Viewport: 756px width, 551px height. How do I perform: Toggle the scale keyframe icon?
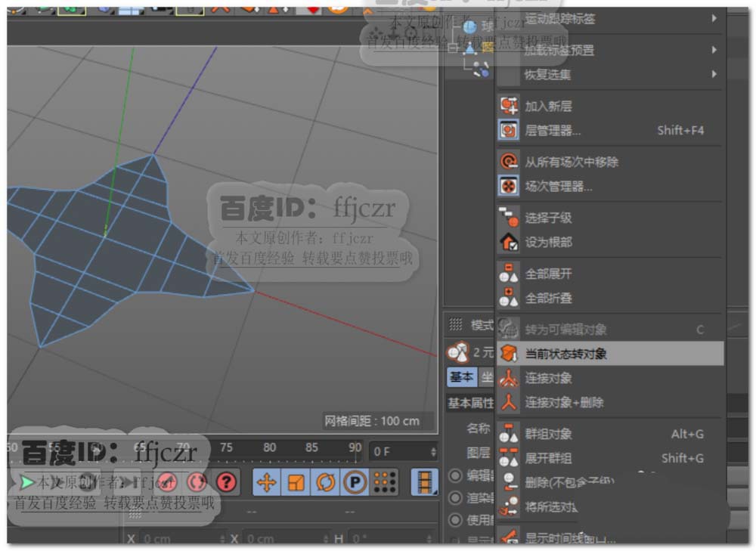296,482
